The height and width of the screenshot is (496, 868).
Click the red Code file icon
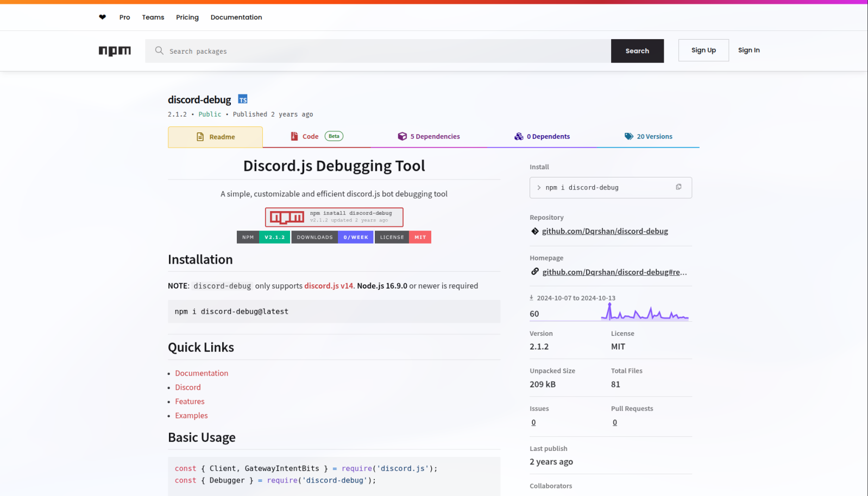point(294,136)
